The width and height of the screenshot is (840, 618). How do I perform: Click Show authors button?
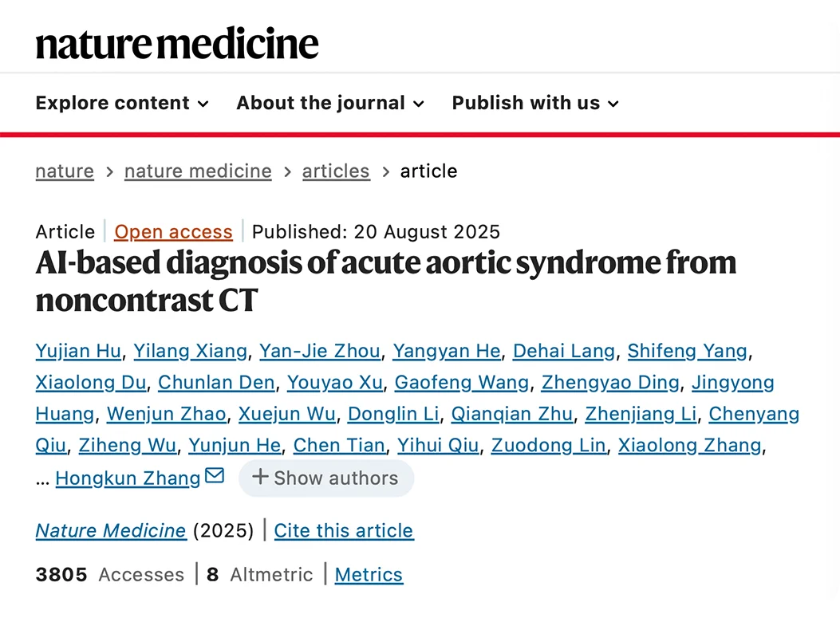(325, 478)
